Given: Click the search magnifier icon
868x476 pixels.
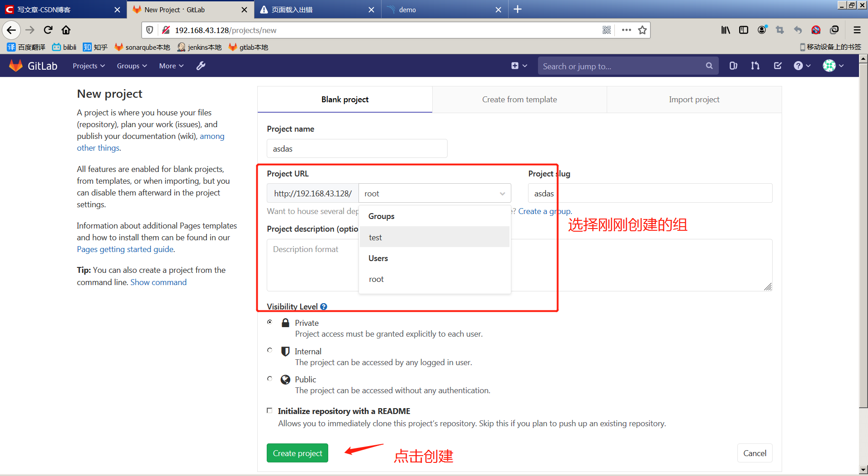Looking at the screenshot, I should coord(709,66).
